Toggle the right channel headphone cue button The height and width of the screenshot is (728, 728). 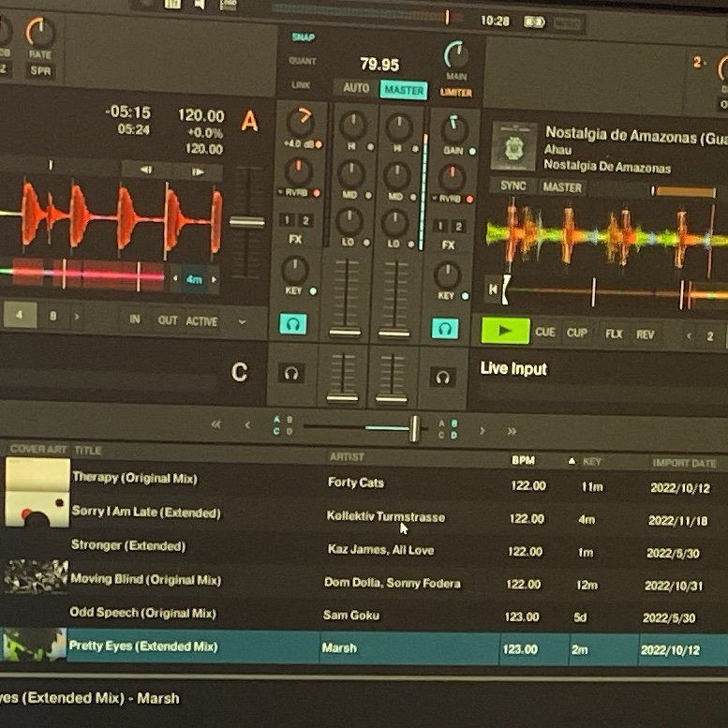coord(444,329)
